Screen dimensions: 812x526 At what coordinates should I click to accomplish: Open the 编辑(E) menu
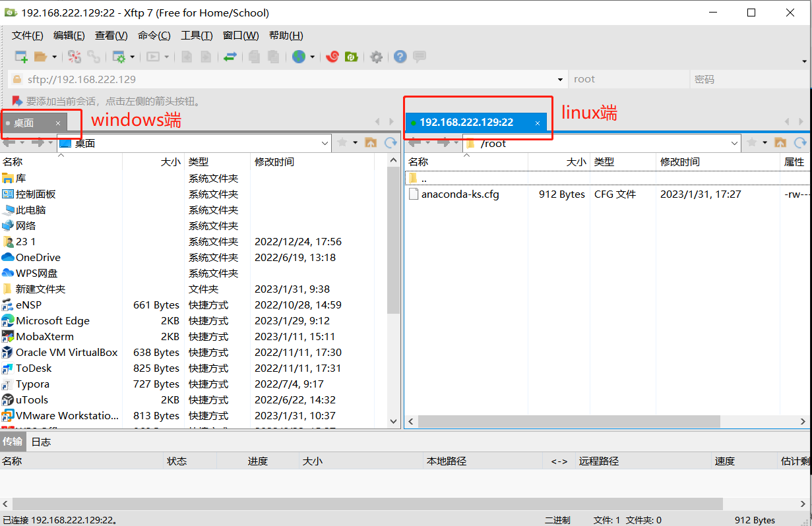click(x=69, y=36)
